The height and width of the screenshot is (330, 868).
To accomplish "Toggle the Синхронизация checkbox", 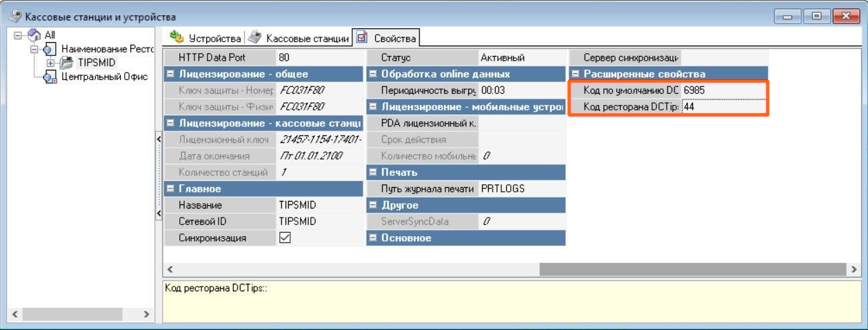I will 285,237.
